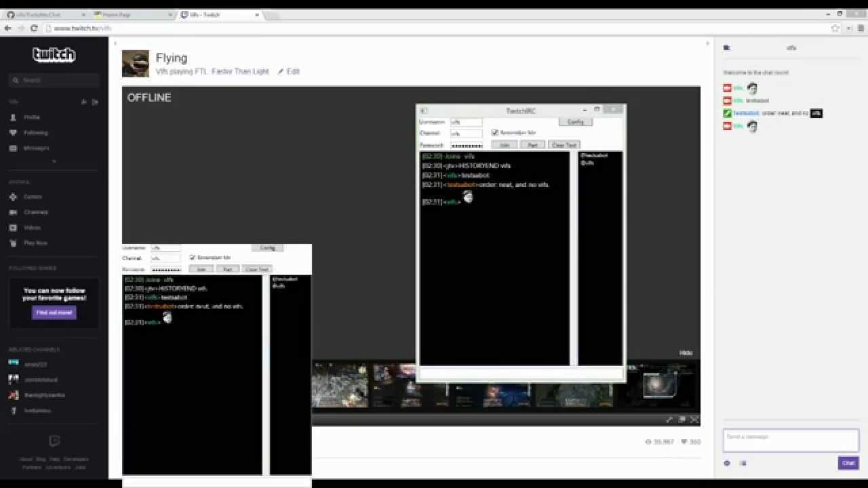
Task: Select the leftmost video thumbnail beside the TwitchIRC copy
Action: (340, 386)
